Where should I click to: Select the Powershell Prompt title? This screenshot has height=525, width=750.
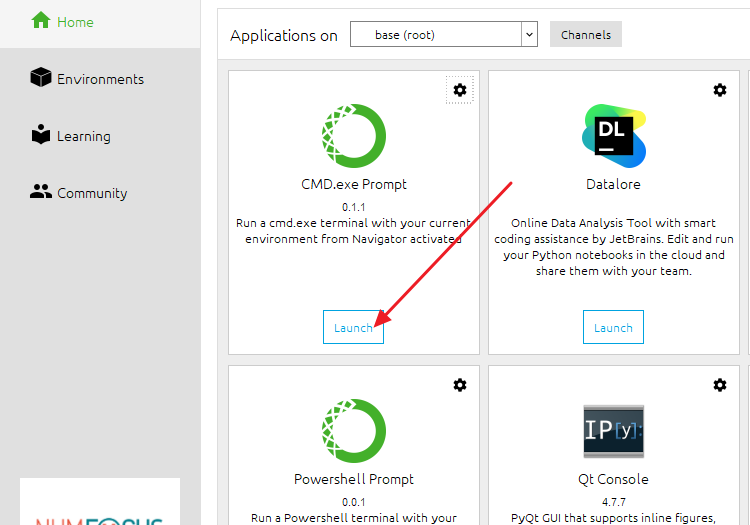354,480
